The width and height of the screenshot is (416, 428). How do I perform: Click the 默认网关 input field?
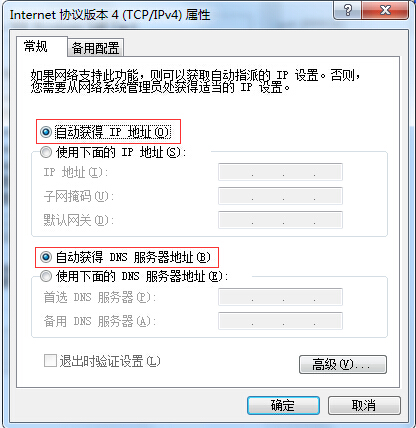pos(280,220)
